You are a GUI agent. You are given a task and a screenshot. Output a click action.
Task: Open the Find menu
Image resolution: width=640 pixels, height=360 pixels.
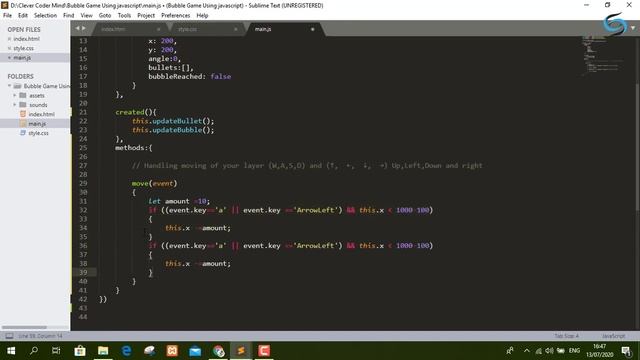click(x=69, y=16)
